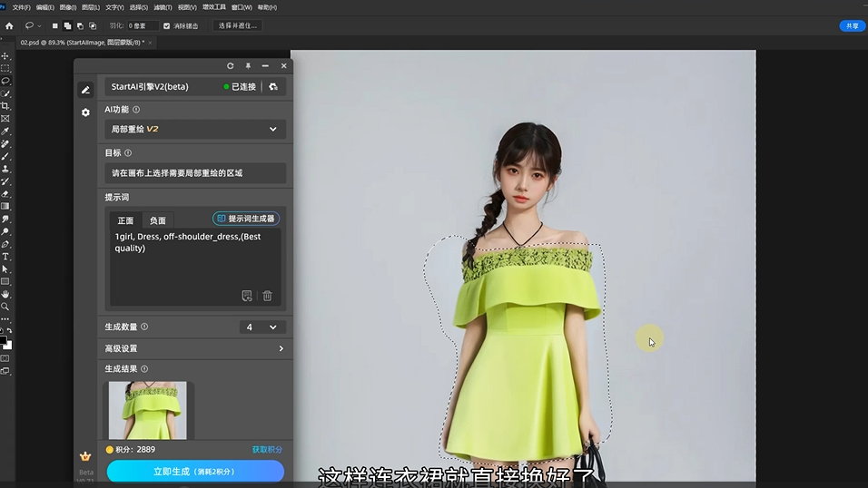
Task: Click the 选择并遮住 button
Action: 238,26
